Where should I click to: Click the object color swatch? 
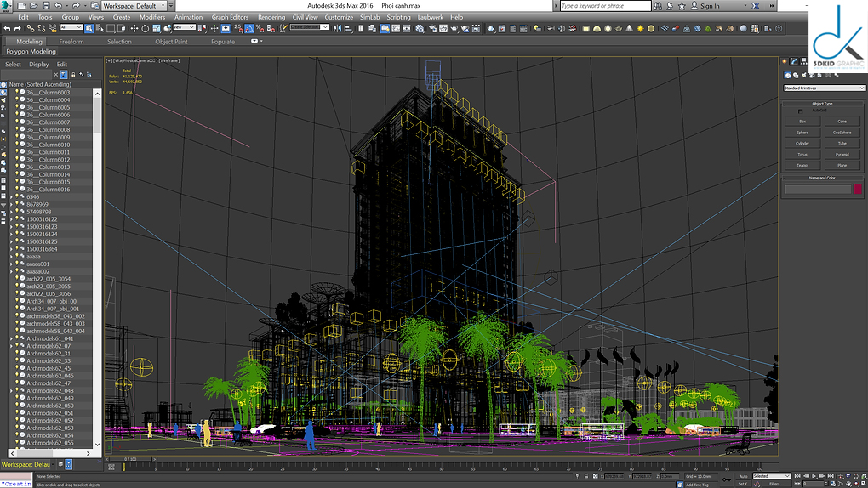858,189
